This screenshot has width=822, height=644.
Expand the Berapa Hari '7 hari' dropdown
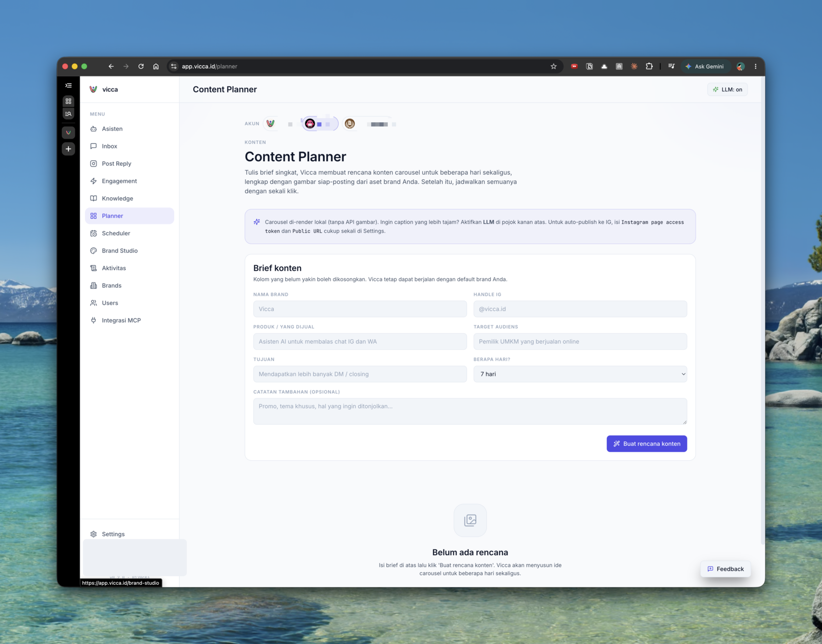pos(580,374)
